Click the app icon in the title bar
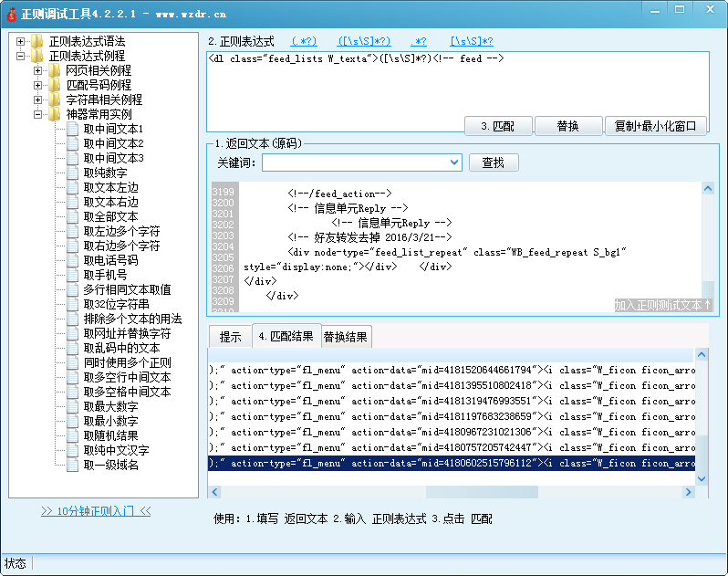Image resolution: width=728 pixels, height=576 pixels. point(11,14)
